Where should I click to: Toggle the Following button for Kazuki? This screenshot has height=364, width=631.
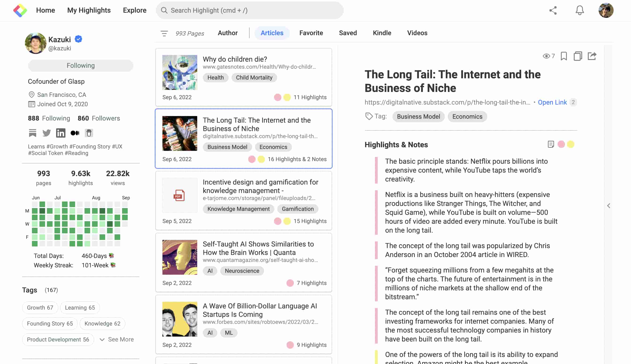coord(81,65)
